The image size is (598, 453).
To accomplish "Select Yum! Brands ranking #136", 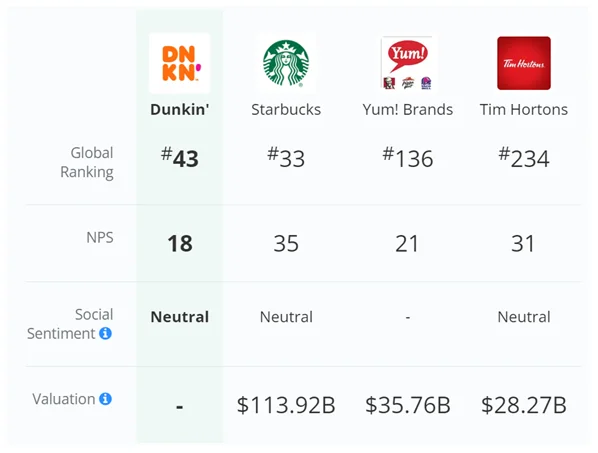I will [x=407, y=157].
